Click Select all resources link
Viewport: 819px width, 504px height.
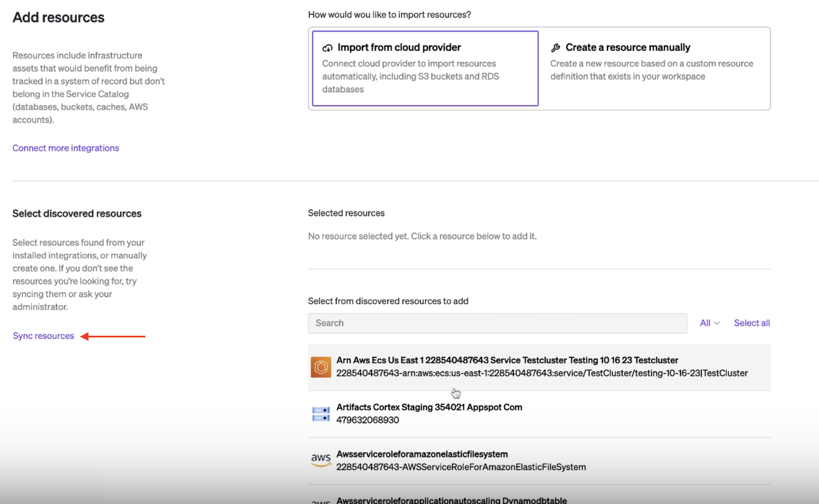(x=751, y=323)
